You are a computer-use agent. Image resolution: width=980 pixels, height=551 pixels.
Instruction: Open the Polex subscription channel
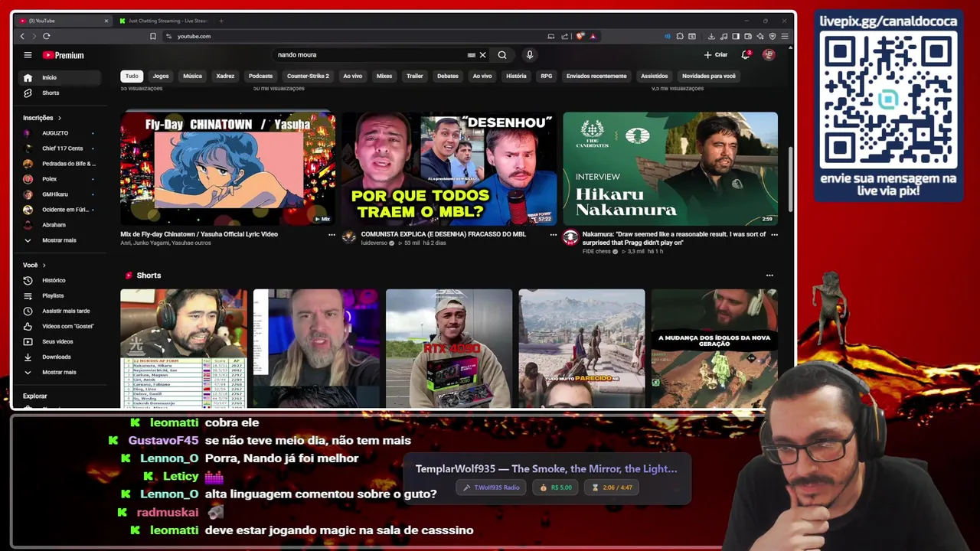[x=60, y=179]
